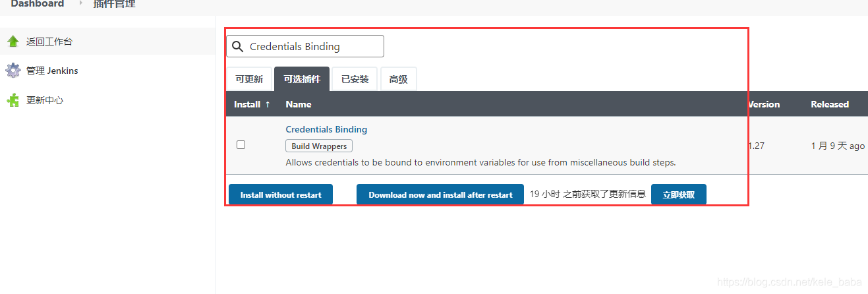This screenshot has width=868, height=294.
Task: Sort by the Install column header
Action: 252,104
